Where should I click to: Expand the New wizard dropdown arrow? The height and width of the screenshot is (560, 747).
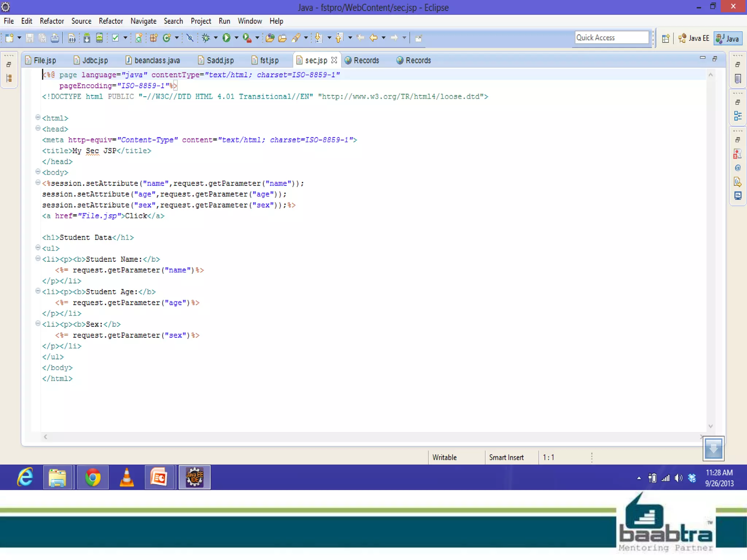tap(19, 38)
